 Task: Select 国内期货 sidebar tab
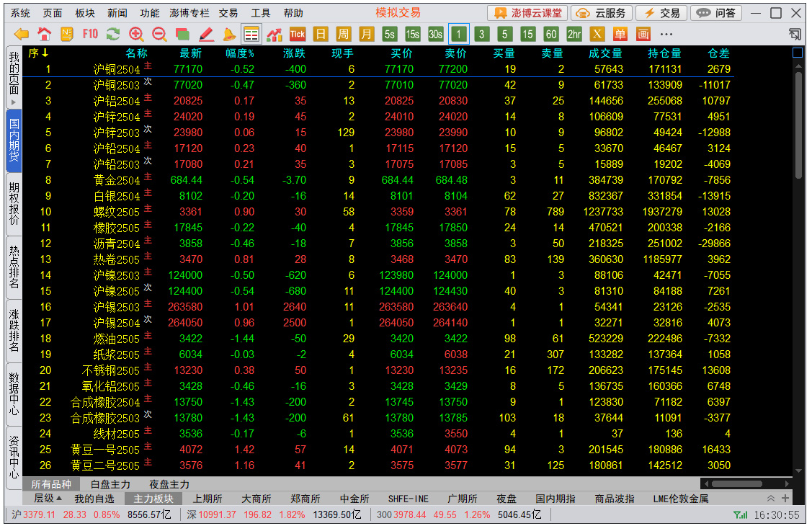pyautogui.click(x=14, y=141)
